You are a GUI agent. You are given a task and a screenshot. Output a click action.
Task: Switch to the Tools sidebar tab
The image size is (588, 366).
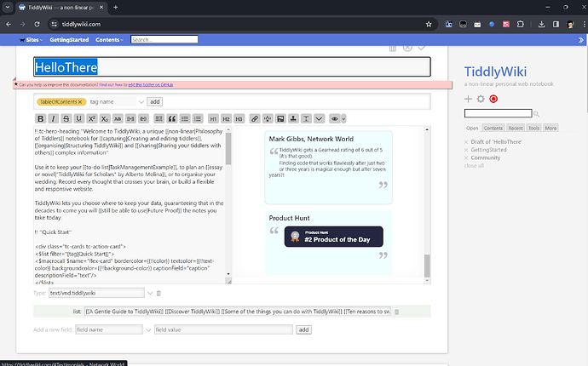[x=533, y=128]
